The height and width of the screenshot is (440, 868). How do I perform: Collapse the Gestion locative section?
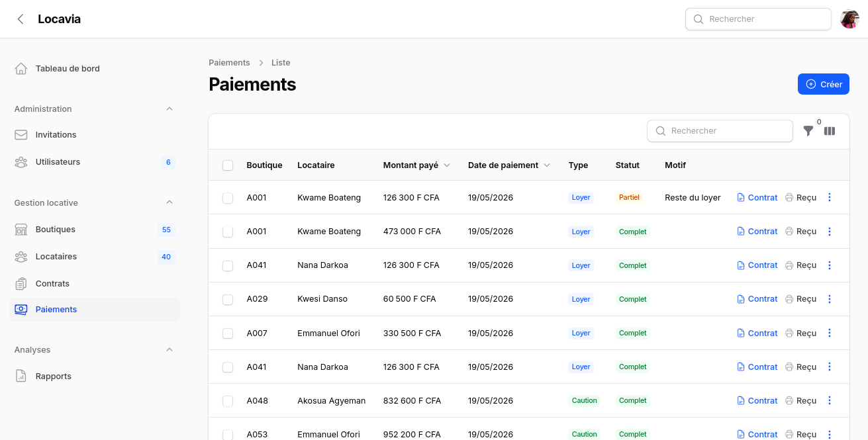169,202
